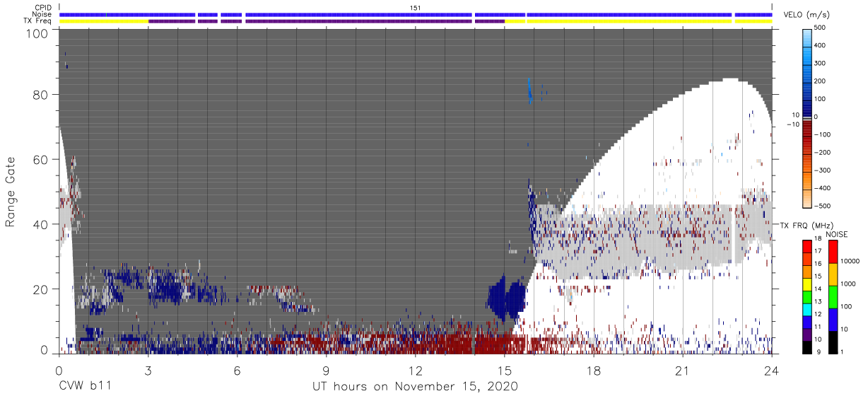Click the bright blue echo near range gate 80
868x401 pixels.
(529, 91)
